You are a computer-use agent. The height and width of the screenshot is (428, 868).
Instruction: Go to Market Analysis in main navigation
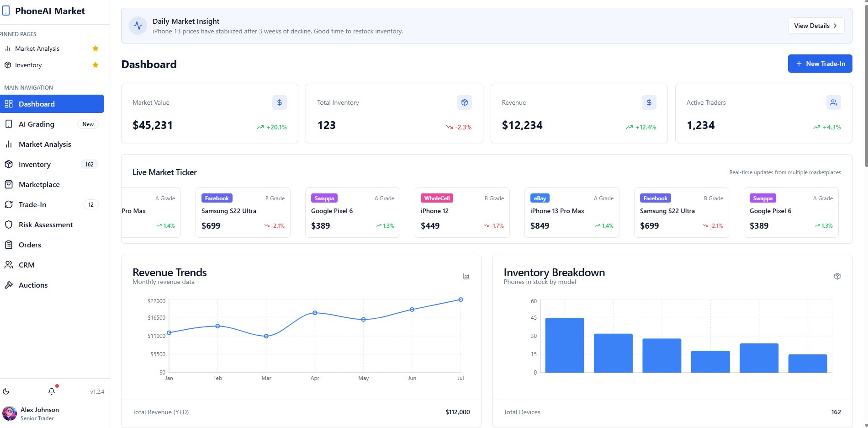pos(52,144)
